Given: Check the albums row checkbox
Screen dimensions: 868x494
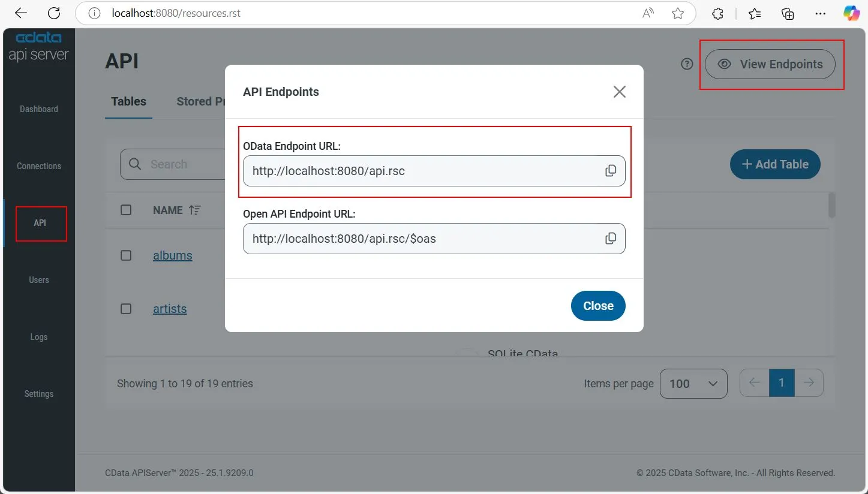Looking at the screenshot, I should coord(126,255).
